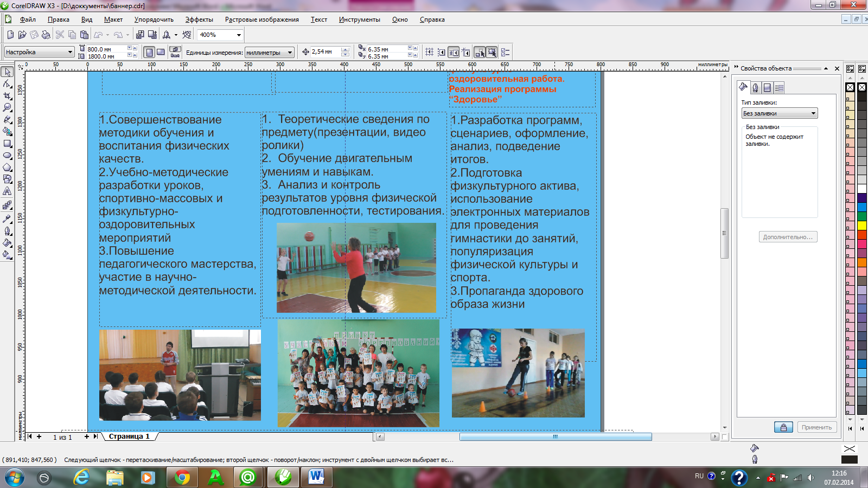Toggle Snap to Objects button
The width and height of the screenshot is (868, 488).
click(x=454, y=52)
